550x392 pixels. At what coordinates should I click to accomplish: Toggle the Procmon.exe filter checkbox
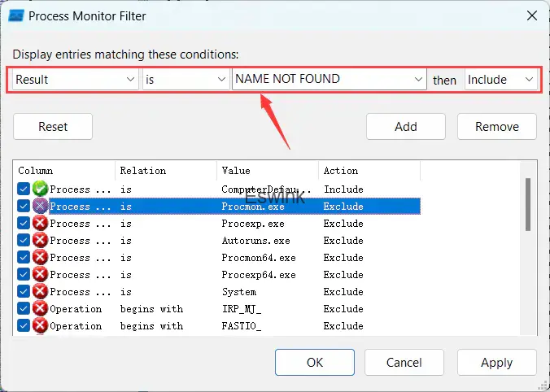24,207
